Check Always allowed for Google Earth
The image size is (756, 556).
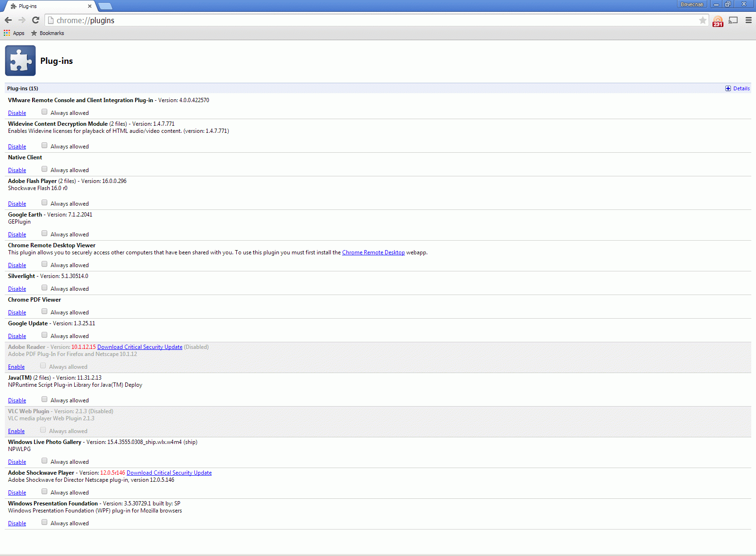[x=44, y=234]
